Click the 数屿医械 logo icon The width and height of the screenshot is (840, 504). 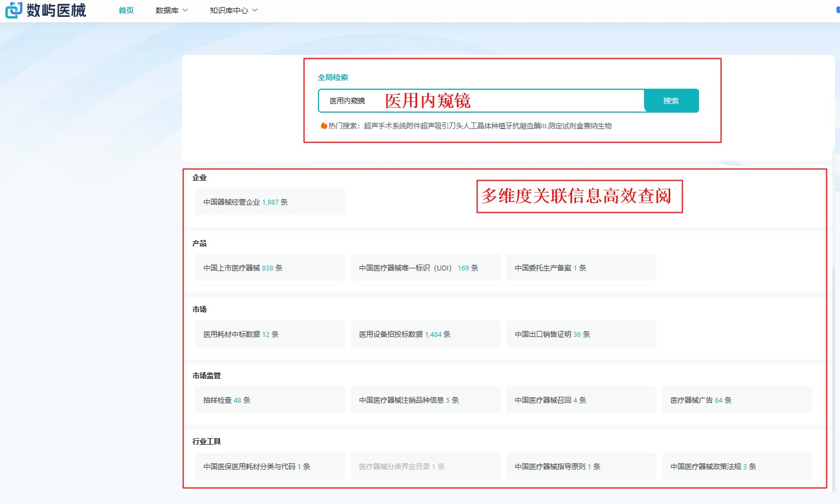pos(14,10)
